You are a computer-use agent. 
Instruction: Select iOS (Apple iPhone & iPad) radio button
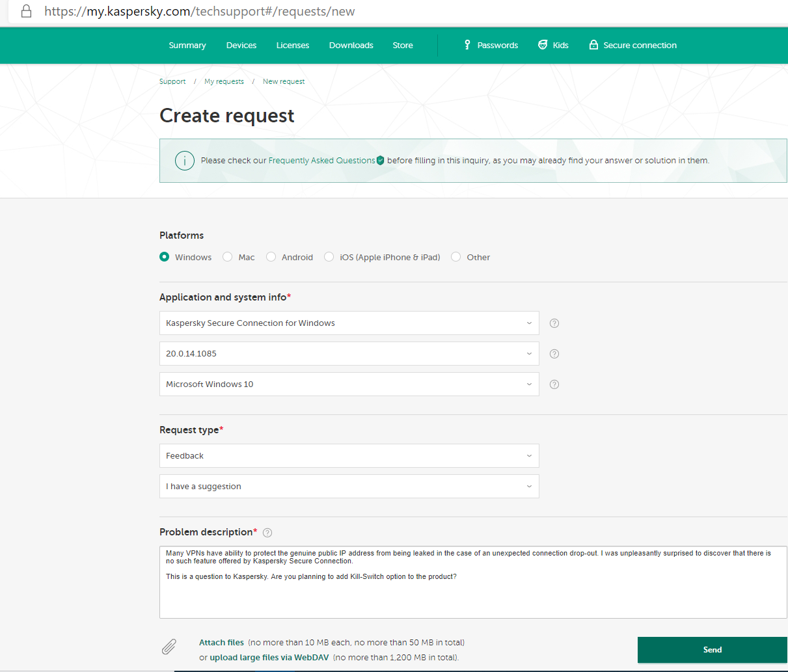[x=329, y=257]
